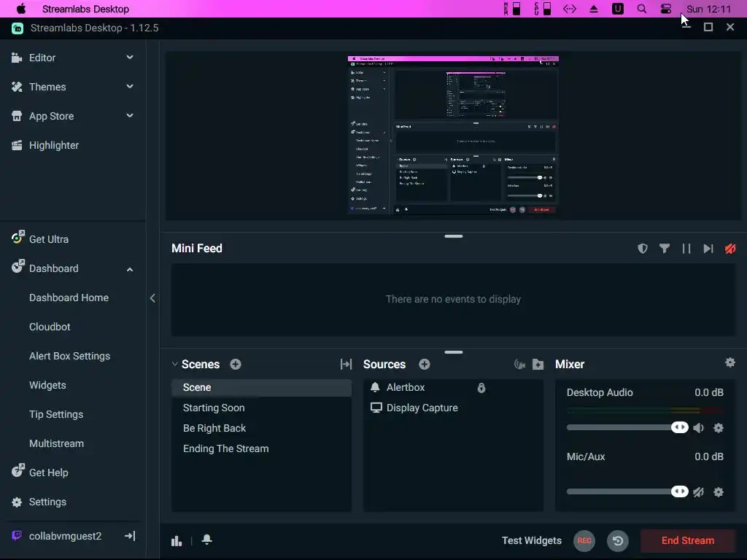Click the Test Widgets button
Image resolution: width=747 pixels, height=560 pixels.
pos(532,540)
